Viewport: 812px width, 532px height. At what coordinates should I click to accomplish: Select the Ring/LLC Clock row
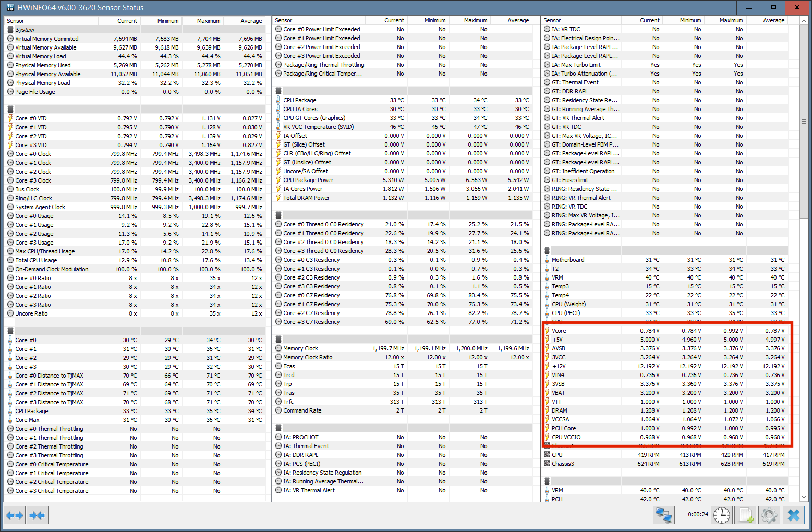(135, 198)
